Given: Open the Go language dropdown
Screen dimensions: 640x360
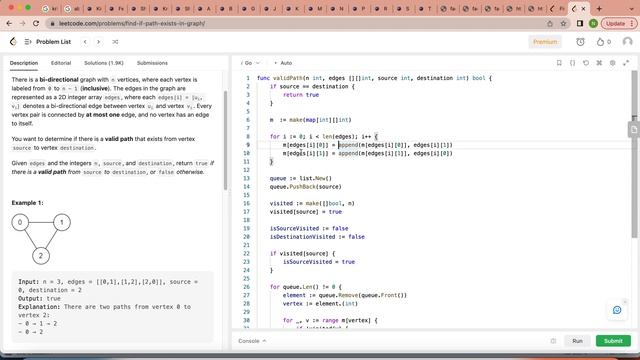Looking at the screenshot, I should pyautogui.click(x=250, y=63).
